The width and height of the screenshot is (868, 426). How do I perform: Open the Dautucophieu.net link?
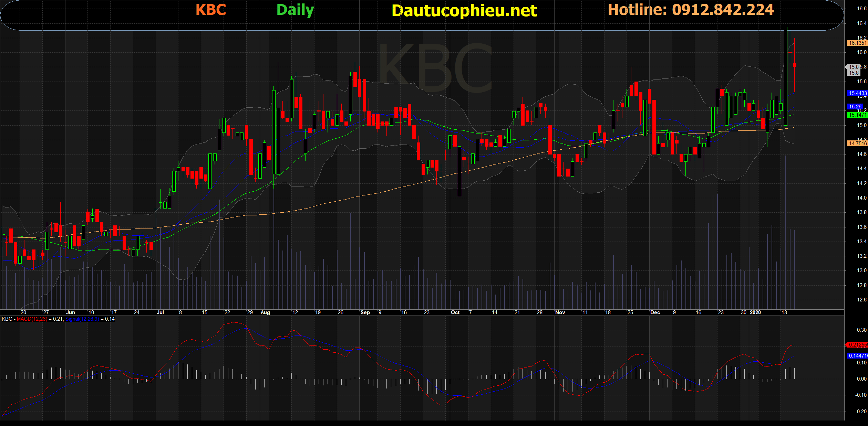[x=464, y=11]
